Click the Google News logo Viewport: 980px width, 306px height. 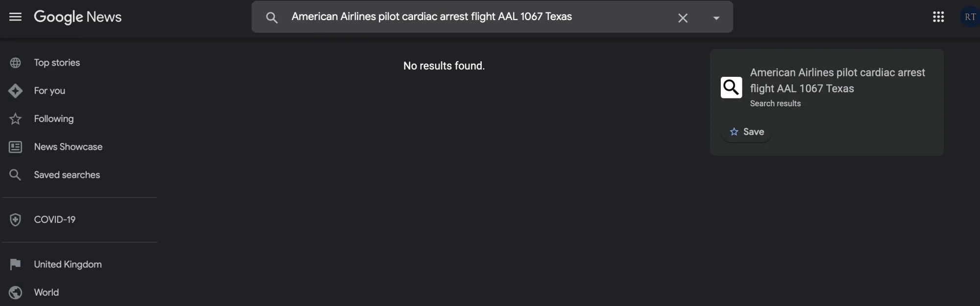click(77, 17)
